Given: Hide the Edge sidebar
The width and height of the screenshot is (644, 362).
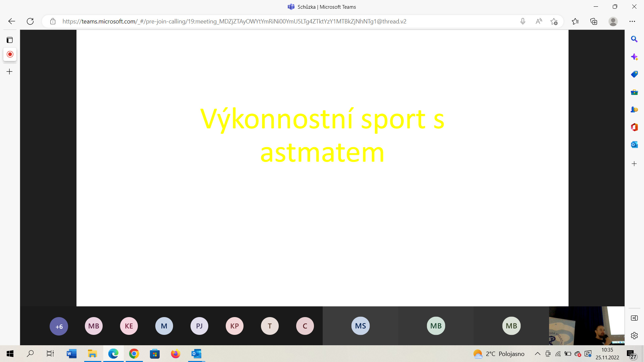Looking at the screenshot, I should click(634, 318).
